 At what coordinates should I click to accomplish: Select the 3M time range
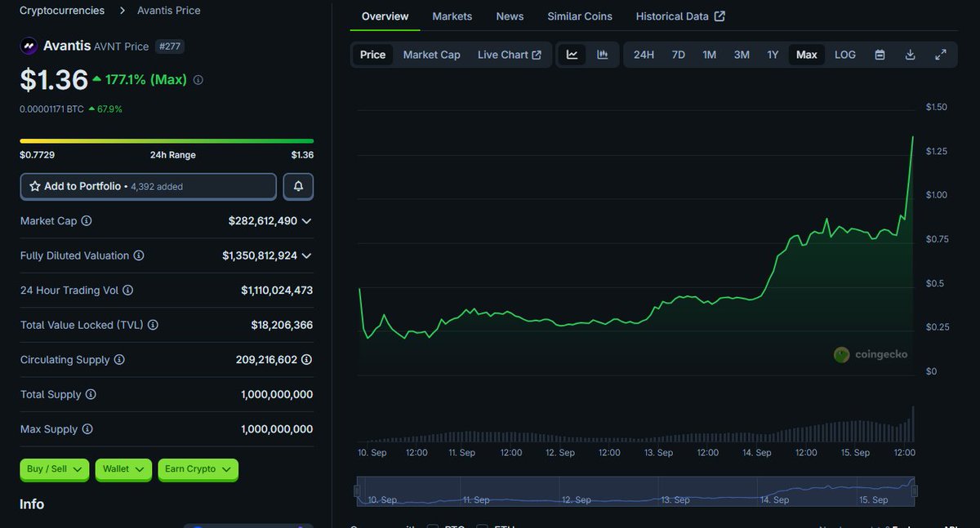742,55
